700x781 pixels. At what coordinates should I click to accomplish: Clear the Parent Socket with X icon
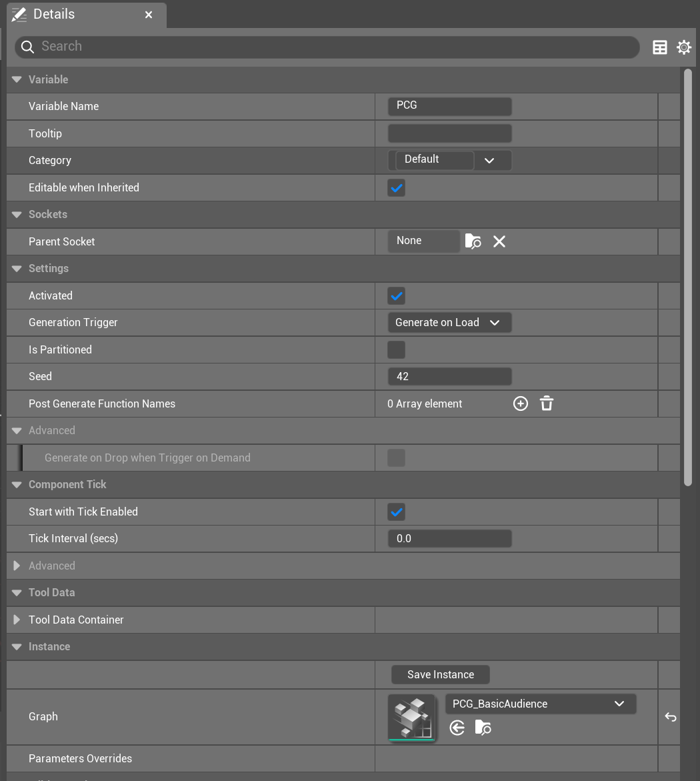click(x=499, y=241)
